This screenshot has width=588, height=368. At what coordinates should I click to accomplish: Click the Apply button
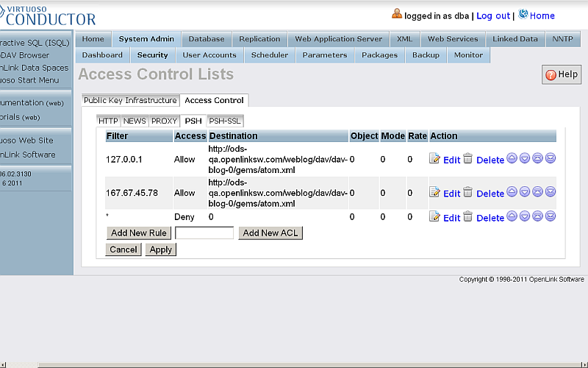click(x=160, y=250)
